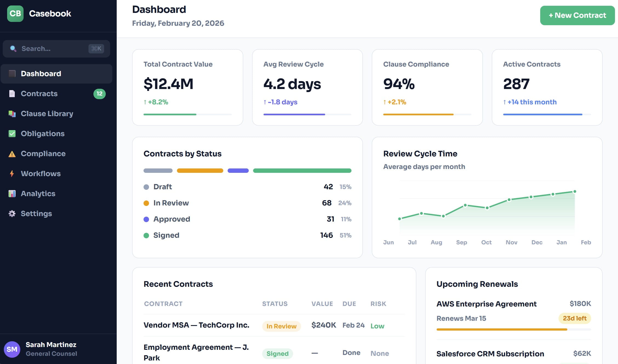Click the AWS Enterprise Agreement renewal
This screenshot has height=364, width=618.
coord(486,304)
